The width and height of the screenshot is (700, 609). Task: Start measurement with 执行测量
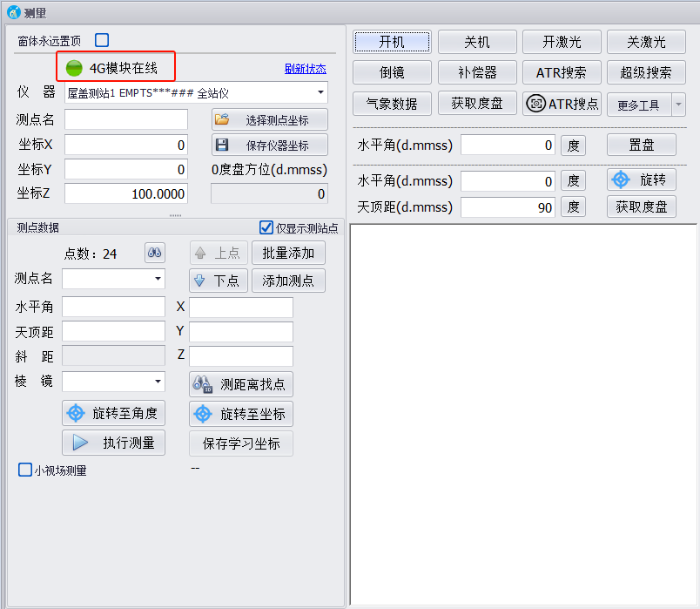[113, 443]
